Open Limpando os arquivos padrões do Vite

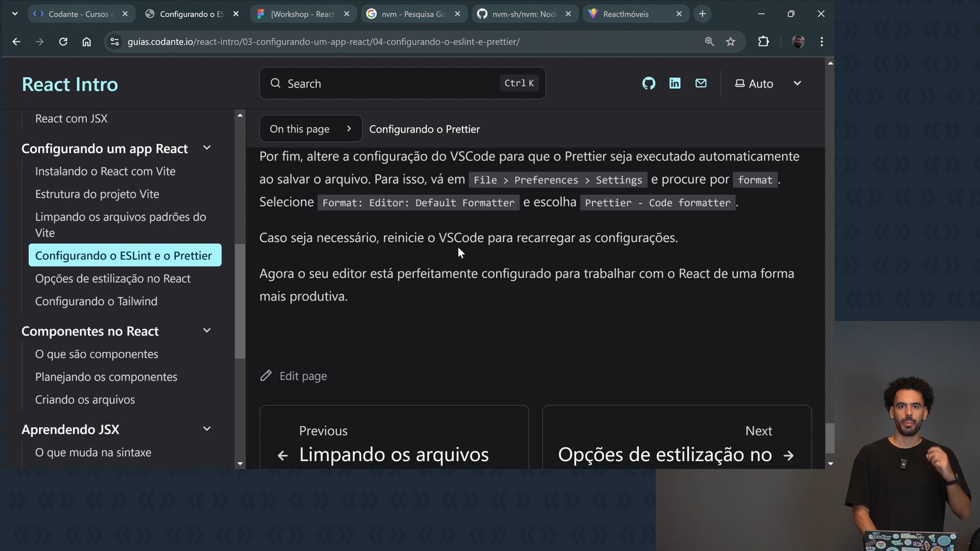pyautogui.click(x=120, y=225)
